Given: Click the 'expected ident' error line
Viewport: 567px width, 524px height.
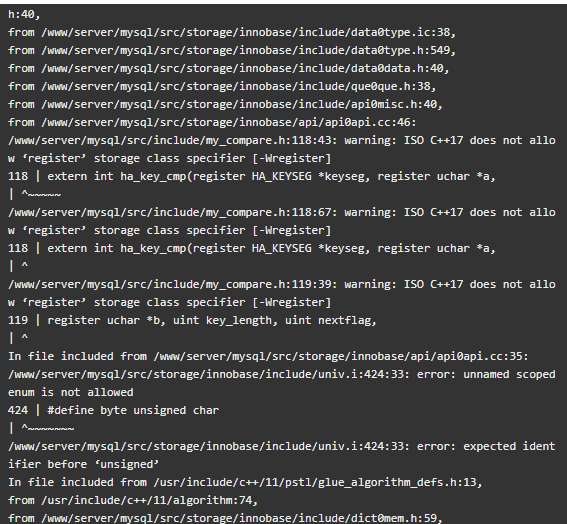Looking at the screenshot, I should pos(282,446).
